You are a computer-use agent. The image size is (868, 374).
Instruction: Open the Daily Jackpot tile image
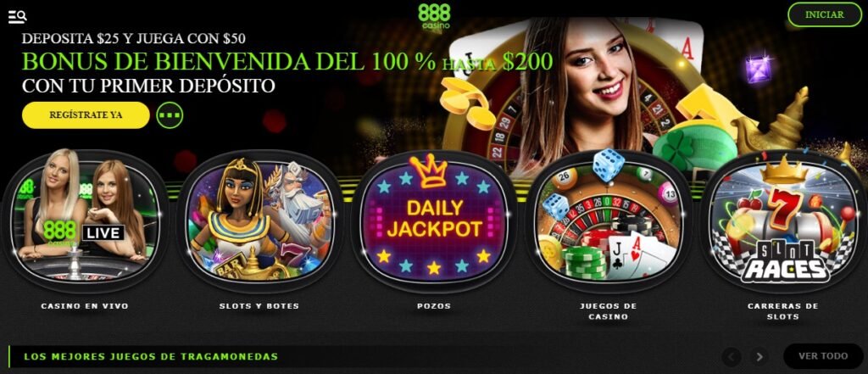(x=433, y=220)
